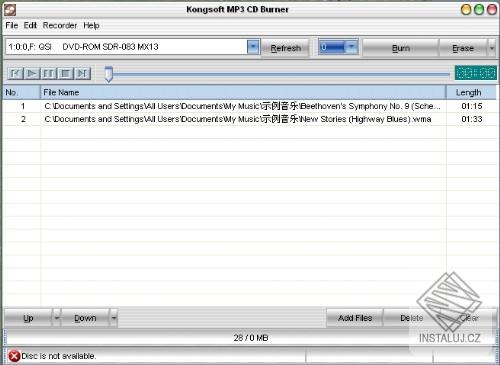Select the Beethoven's Symphony No. 9 track row
Viewport: 500px width, 365px height.
tap(249, 106)
